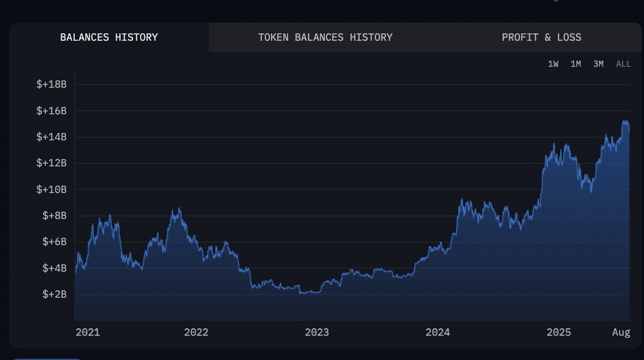This screenshot has width=644, height=360.
Task: Click the $+10B y-axis label
Action: 51,190
